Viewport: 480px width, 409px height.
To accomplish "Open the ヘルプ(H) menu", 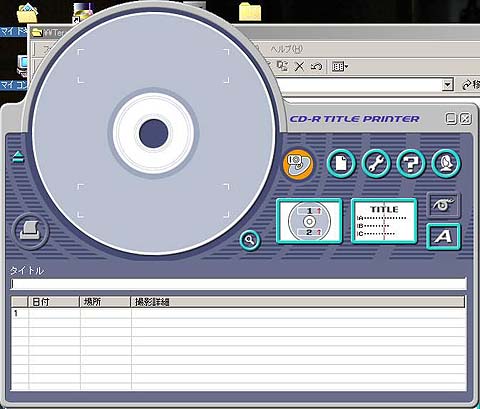I will (287, 49).
